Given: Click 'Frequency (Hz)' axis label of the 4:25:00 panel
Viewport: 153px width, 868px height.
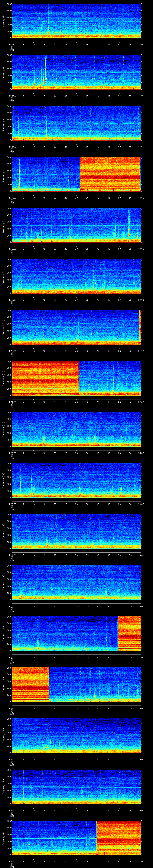Looking at the screenshot, I should pyautogui.click(x=3, y=582).
